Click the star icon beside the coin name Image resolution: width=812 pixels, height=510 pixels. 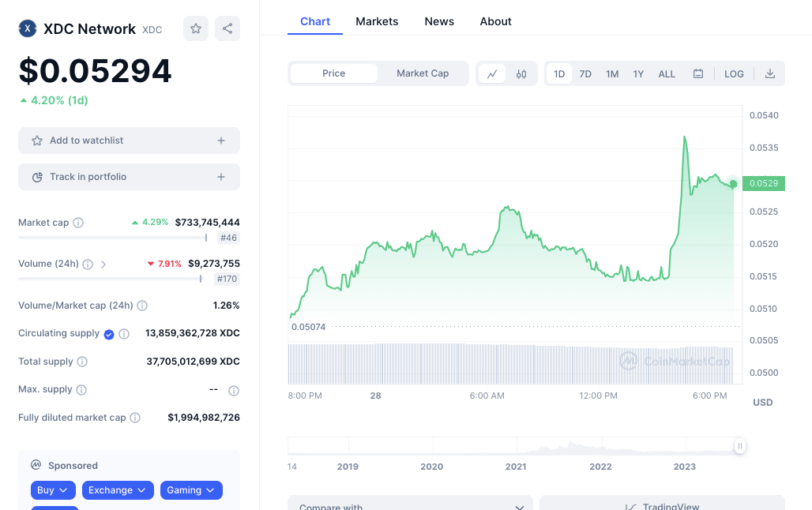click(195, 28)
